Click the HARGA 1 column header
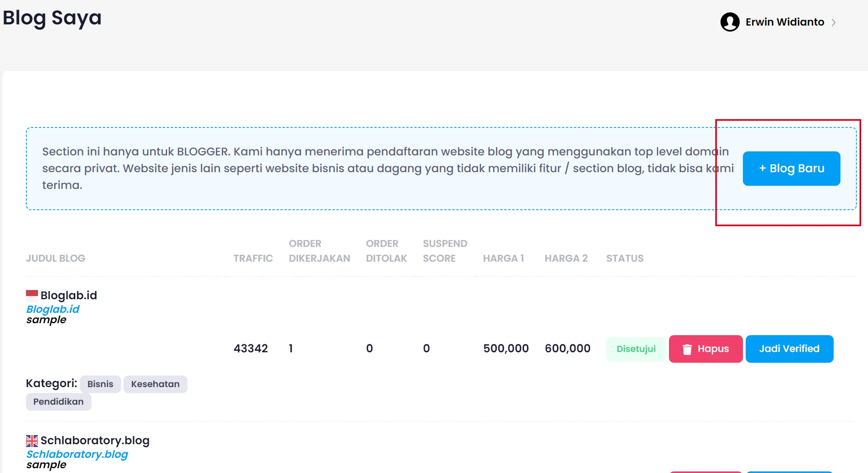 [503, 258]
